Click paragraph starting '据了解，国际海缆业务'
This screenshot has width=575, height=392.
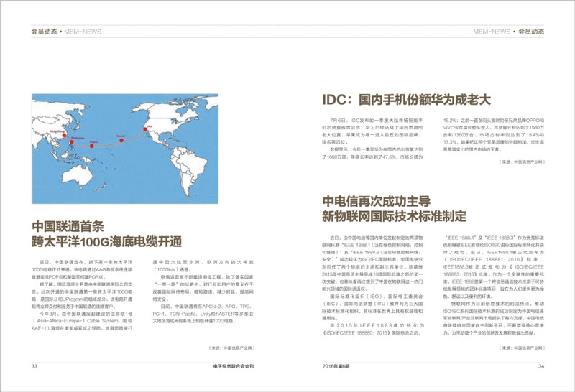coord(82,295)
